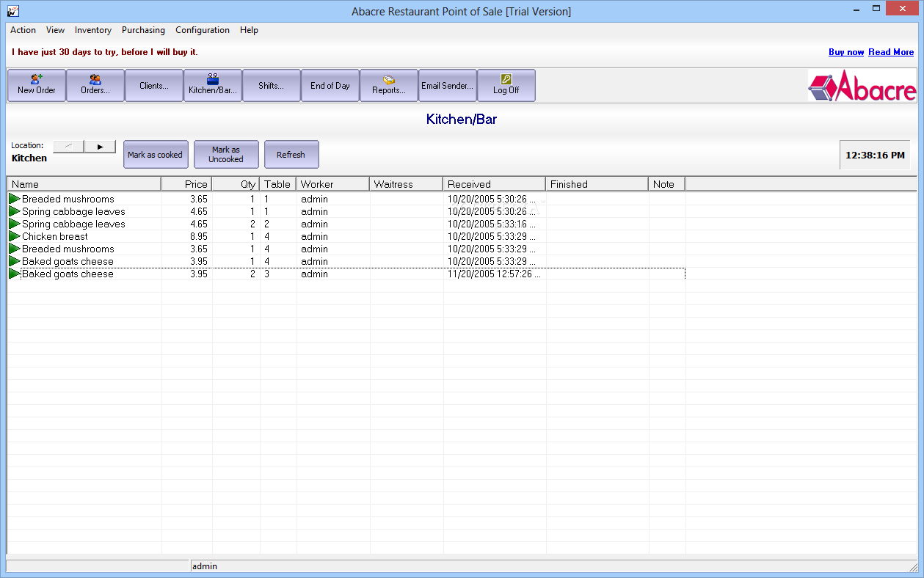Sort by the Finished column header

(x=597, y=184)
